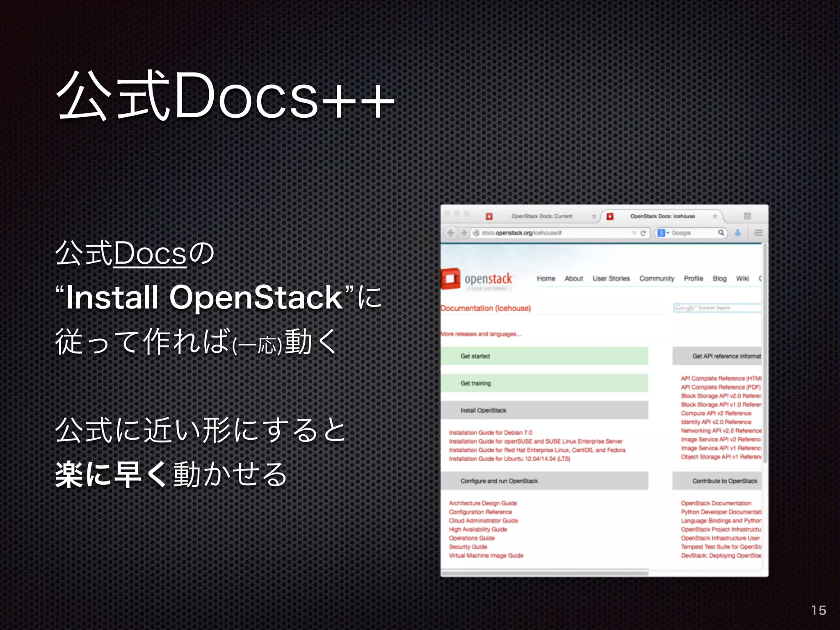The height and width of the screenshot is (630, 840).
Task: Open Installation Guide for Debian 7.0
Action: (x=490, y=433)
